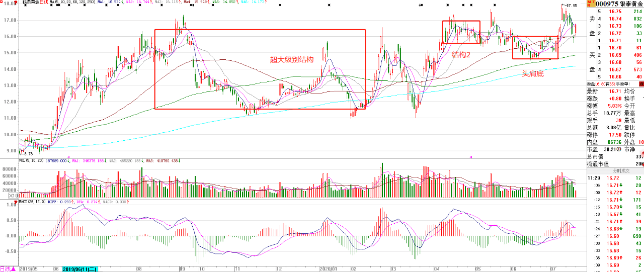Select the 结构2 red rectangle label
The image size is (644, 272).
[x=460, y=54]
